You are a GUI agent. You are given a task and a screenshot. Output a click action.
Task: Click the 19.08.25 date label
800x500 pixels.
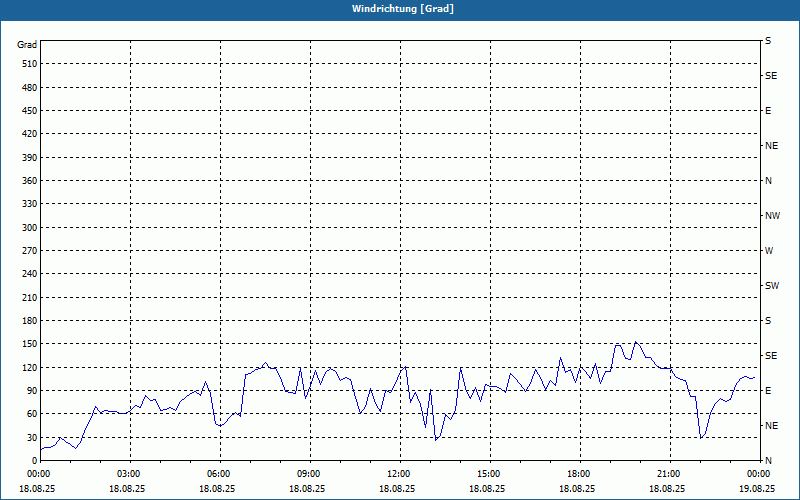tap(757, 489)
